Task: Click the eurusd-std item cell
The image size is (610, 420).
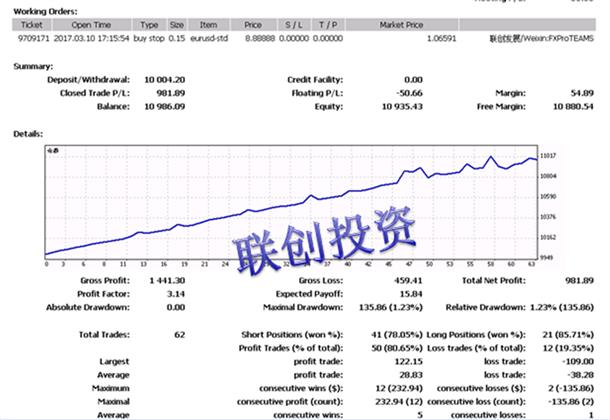Action: [209, 38]
